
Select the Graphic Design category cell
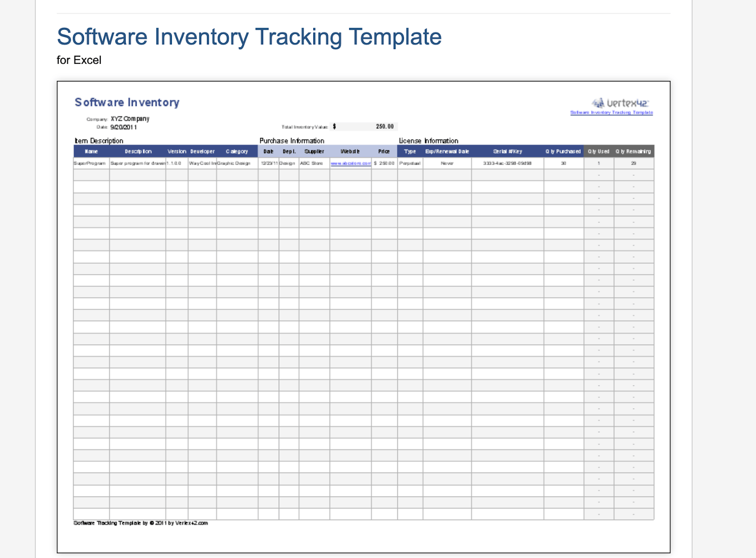237,163
